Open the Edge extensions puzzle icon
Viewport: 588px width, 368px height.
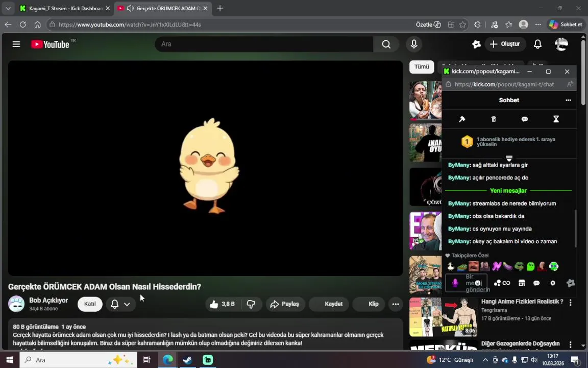point(477,25)
